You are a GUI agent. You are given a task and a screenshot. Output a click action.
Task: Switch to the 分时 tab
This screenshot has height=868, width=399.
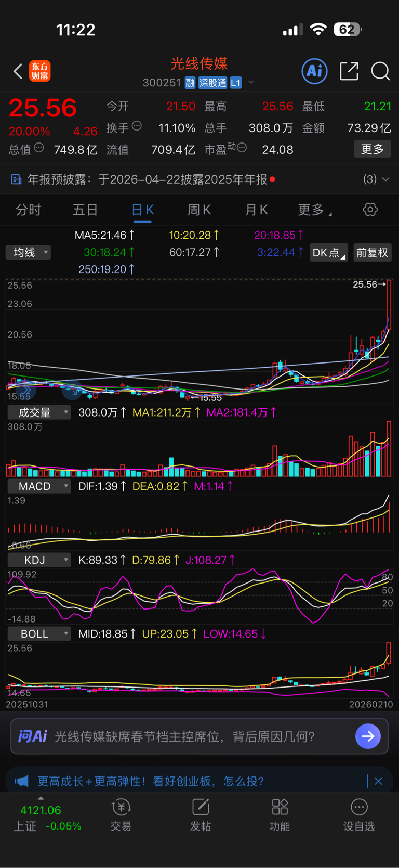[x=29, y=210]
